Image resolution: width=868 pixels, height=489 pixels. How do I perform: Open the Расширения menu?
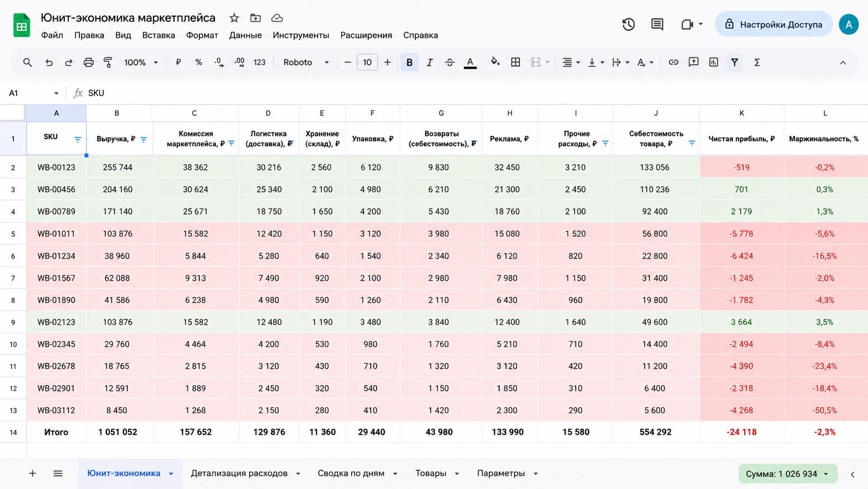tap(366, 35)
